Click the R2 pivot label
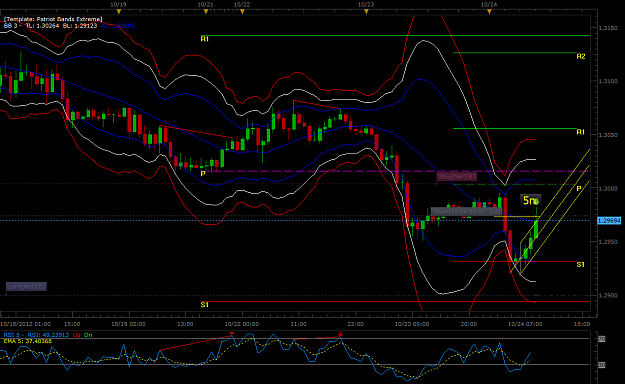This screenshot has width=625, height=384. tap(581, 57)
